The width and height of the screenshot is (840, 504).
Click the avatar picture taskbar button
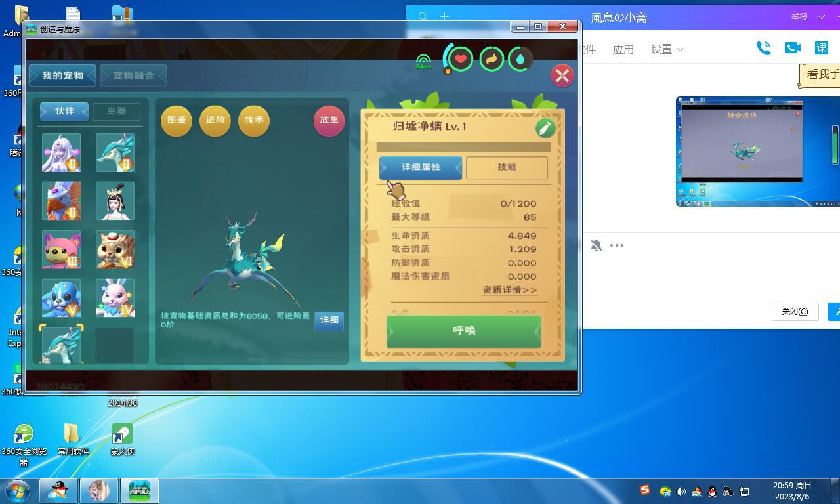click(x=99, y=491)
